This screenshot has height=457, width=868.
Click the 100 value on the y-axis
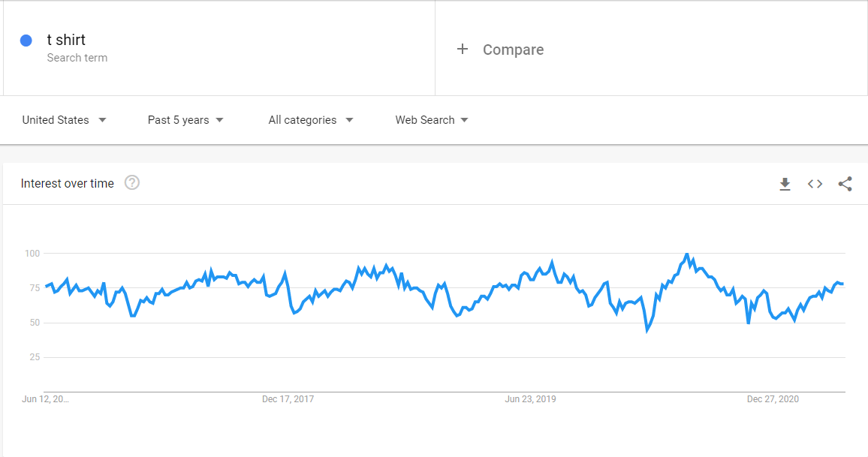click(32, 254)
